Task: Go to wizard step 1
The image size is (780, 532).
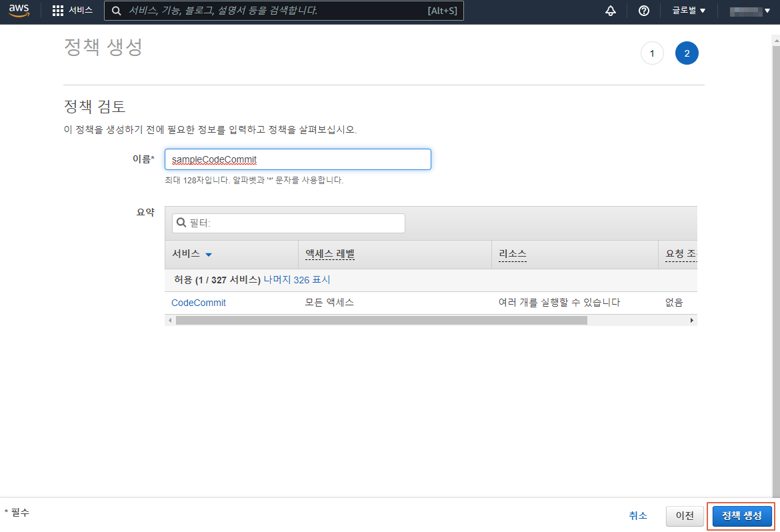Action: [652, 53]
